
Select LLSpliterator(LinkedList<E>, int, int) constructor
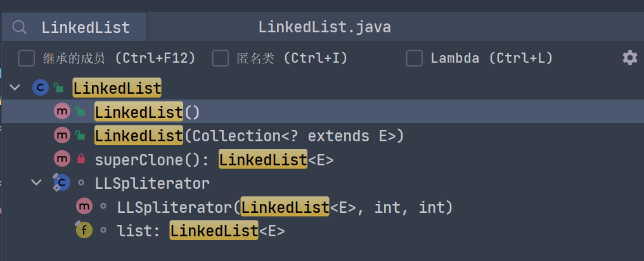click(x=284, y=207)
